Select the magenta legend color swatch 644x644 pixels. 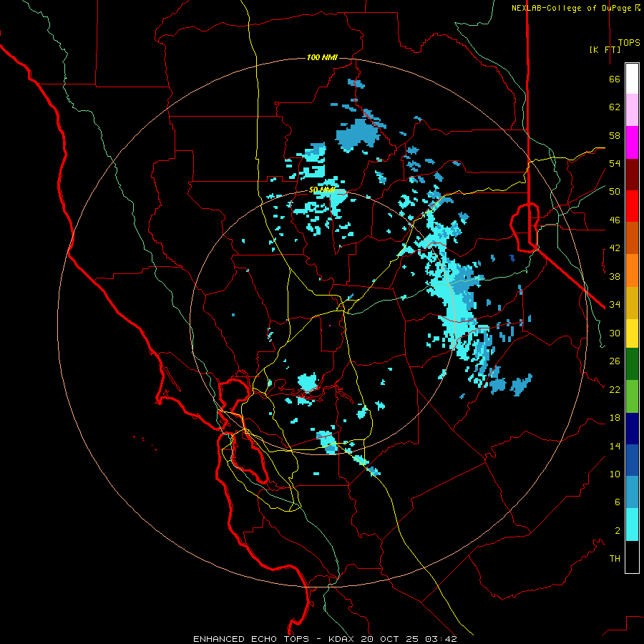[x=632, y=142]
